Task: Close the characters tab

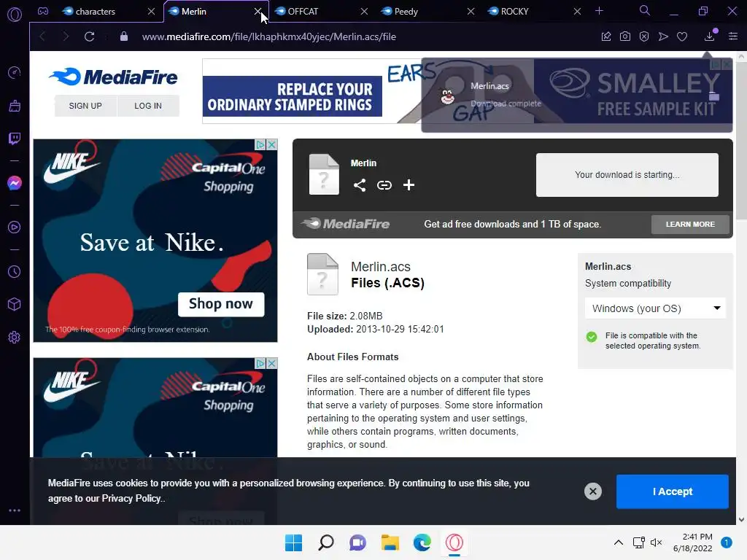Action: tap(151, 12)
